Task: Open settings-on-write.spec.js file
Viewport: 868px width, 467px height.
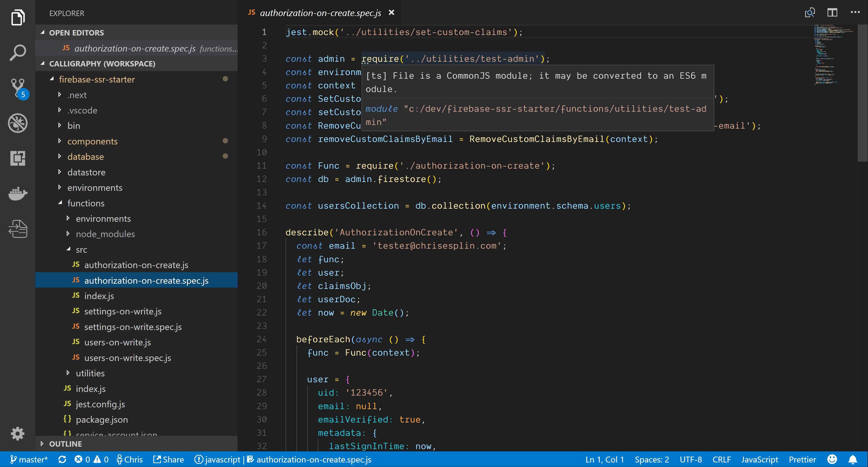Action: click(136, 327)
